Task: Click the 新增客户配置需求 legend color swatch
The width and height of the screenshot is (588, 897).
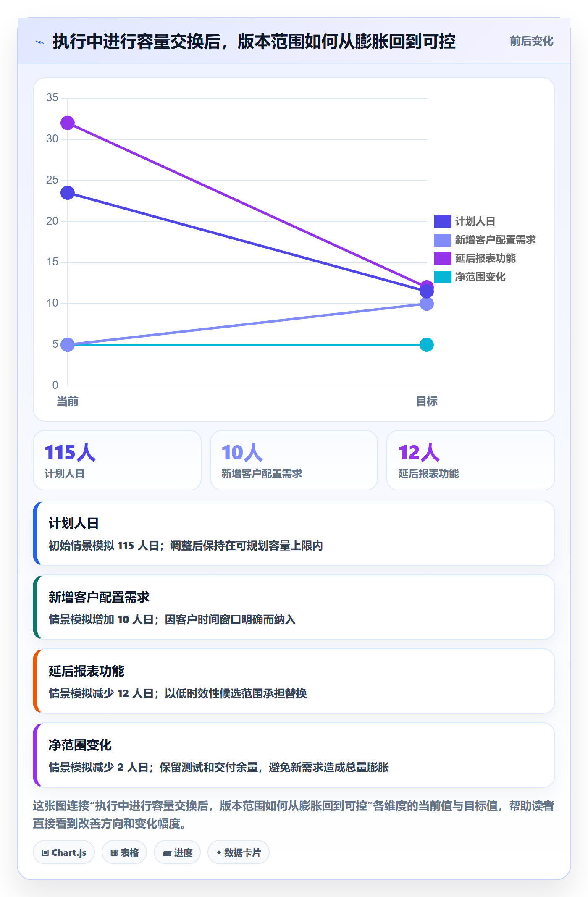Action: (442, 240)
